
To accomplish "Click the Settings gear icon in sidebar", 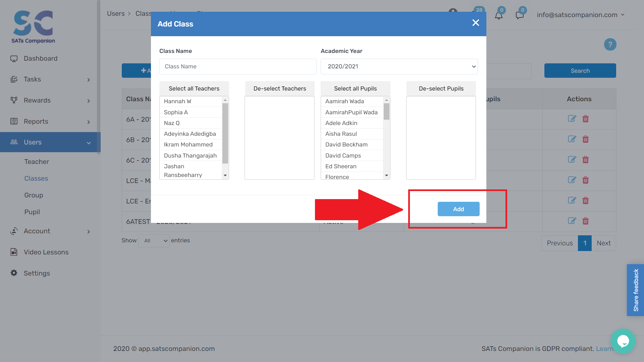I will [14, 273].
